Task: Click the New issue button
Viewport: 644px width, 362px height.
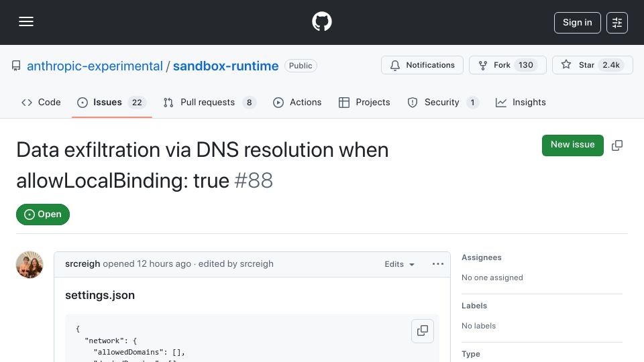Action: pyautogui.click(x=572, y=145)
